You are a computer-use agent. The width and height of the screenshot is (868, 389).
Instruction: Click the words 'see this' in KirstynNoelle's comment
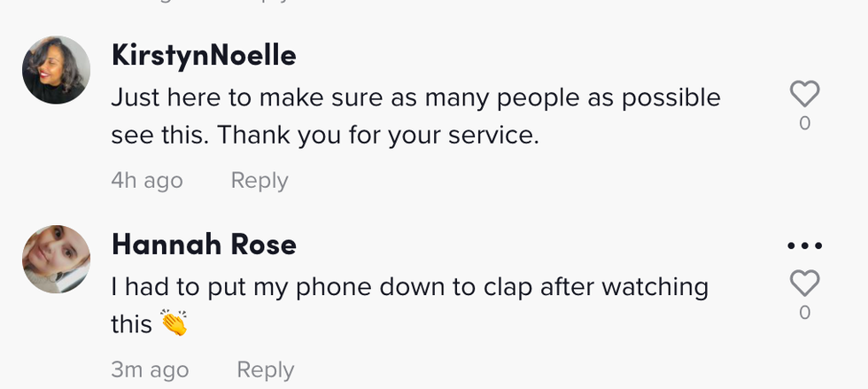coord(159,136)
